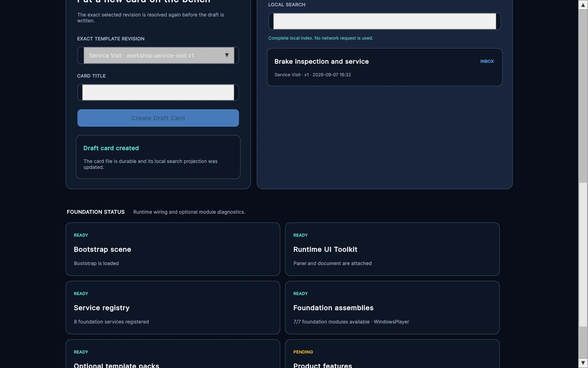
Task: Open the Brake inspection and service card
Action: click(384, 67)
